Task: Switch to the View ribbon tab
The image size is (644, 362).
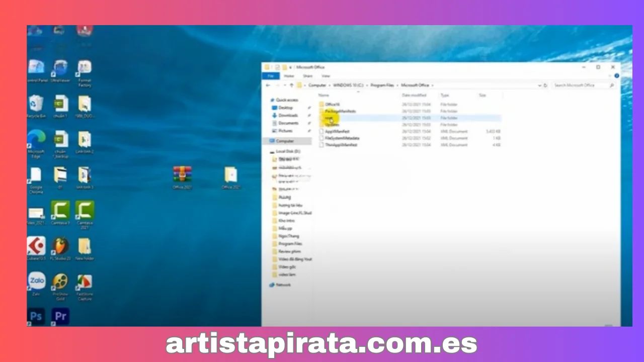Action: (x=326, y=76)
